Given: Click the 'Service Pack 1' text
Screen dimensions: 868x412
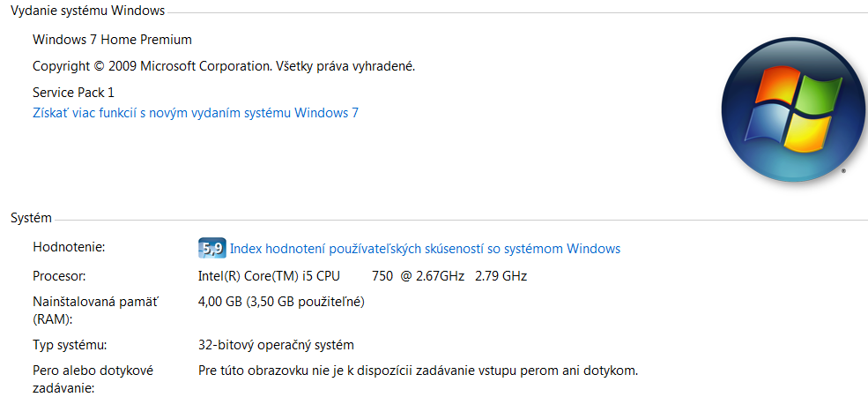Looking at the screenshot, I should [x=73, y=92].
